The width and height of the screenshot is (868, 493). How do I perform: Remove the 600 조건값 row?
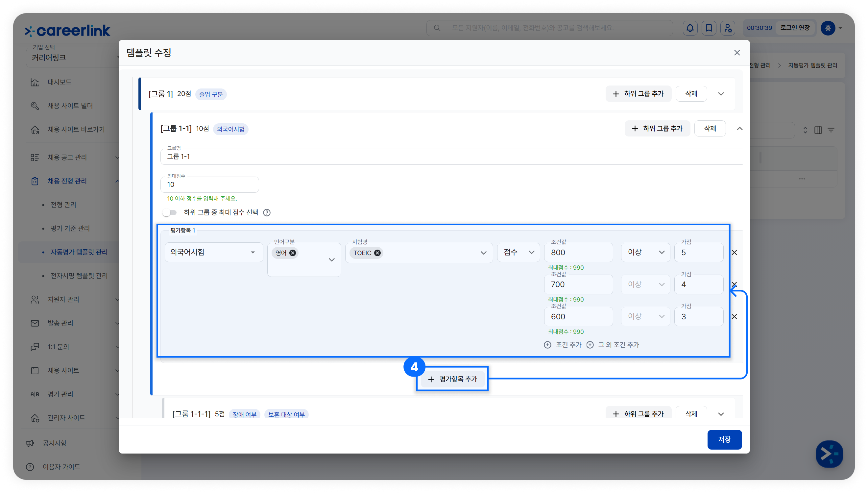click(734, 317)
